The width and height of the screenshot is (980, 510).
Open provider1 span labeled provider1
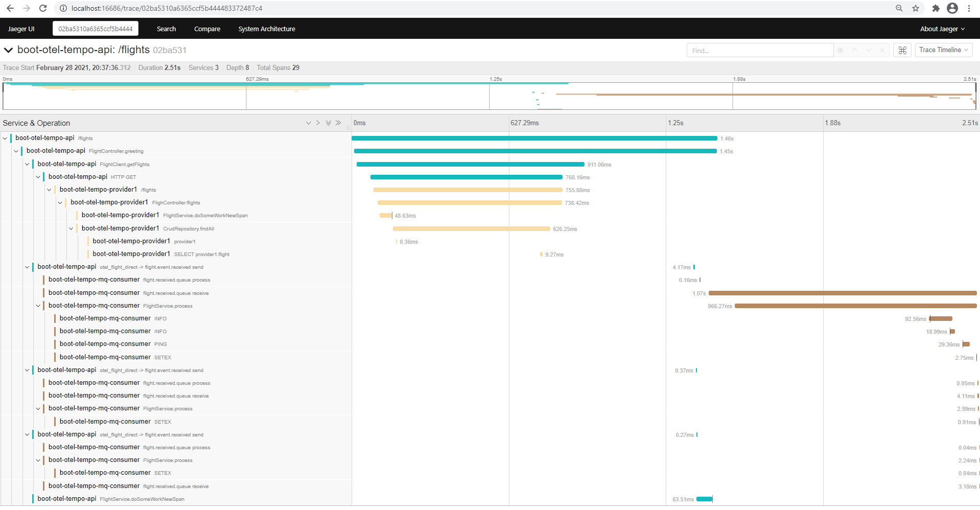tap(144, 241)
